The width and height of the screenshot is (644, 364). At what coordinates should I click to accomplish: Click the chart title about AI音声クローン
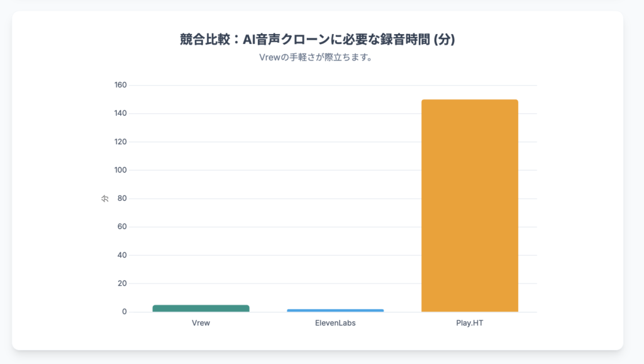[318, 40]
